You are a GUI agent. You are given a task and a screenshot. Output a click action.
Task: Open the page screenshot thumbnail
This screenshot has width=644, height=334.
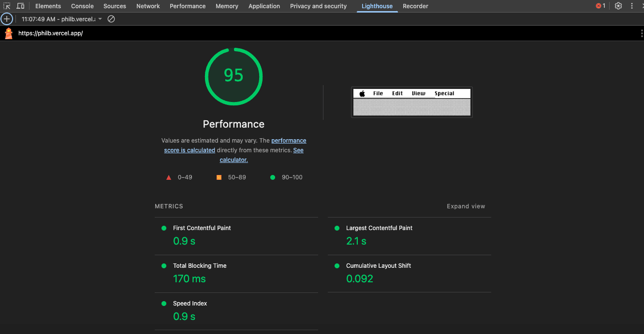(x=411, y=102)
